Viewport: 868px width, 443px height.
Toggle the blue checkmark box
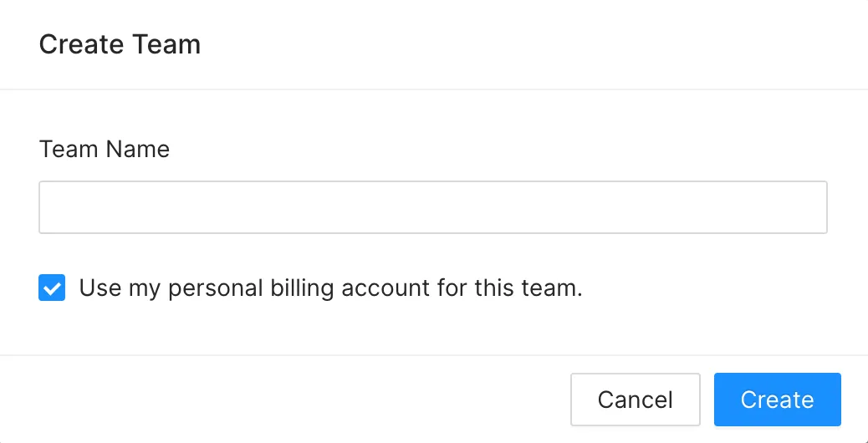(52, 288)
